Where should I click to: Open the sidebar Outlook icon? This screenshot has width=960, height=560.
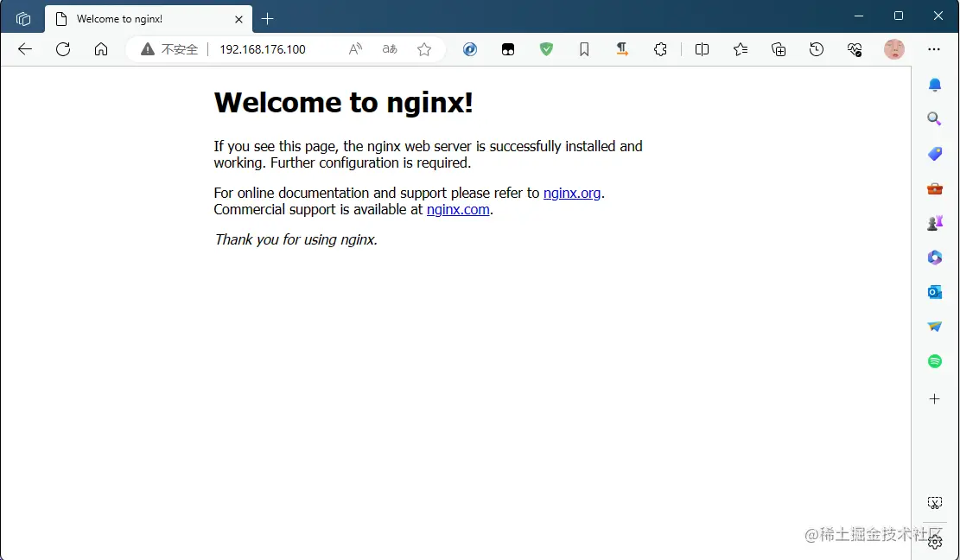pyautogui.click(x=934, y=293)
